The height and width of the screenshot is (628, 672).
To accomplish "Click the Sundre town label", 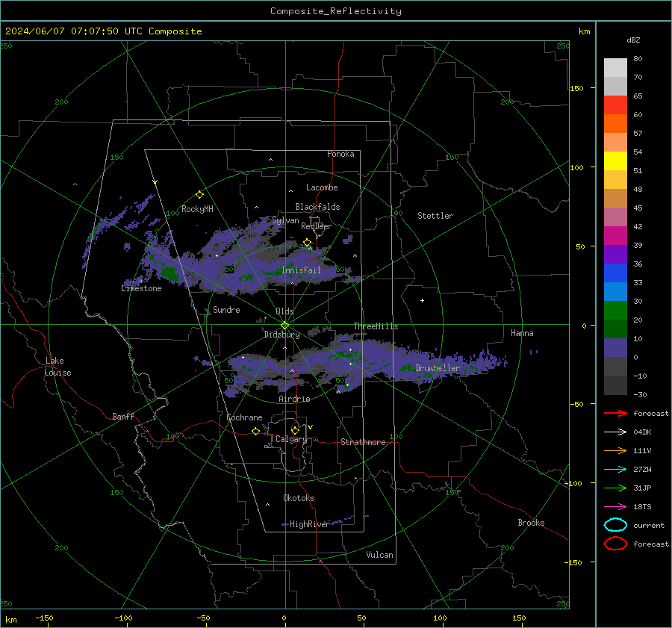I will [226, 310].
